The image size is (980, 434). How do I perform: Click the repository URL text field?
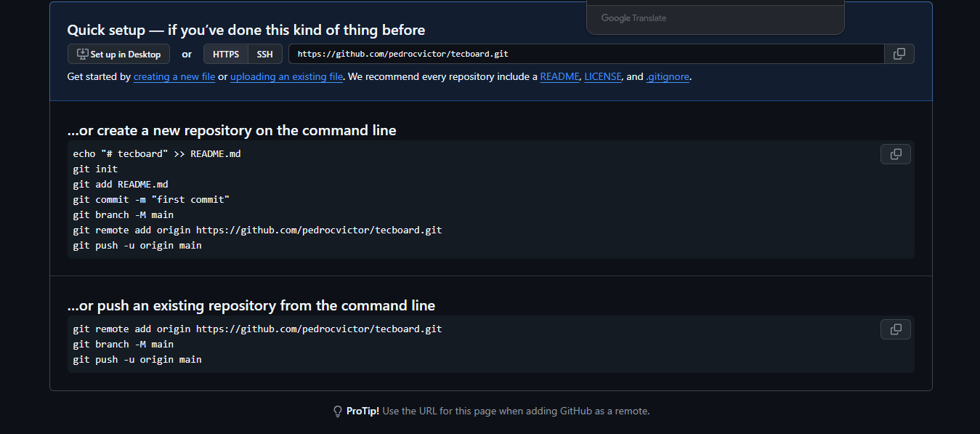point(586,55)
